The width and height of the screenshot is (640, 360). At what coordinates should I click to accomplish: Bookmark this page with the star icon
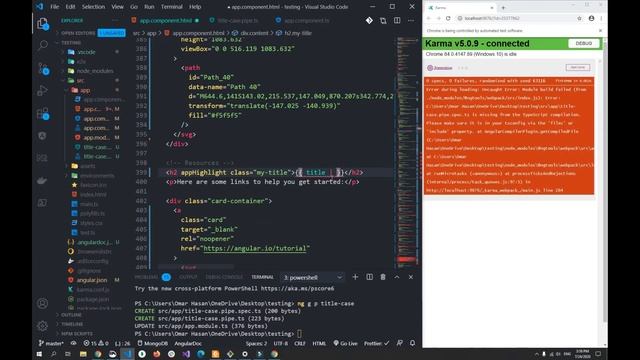pos(579,18)
